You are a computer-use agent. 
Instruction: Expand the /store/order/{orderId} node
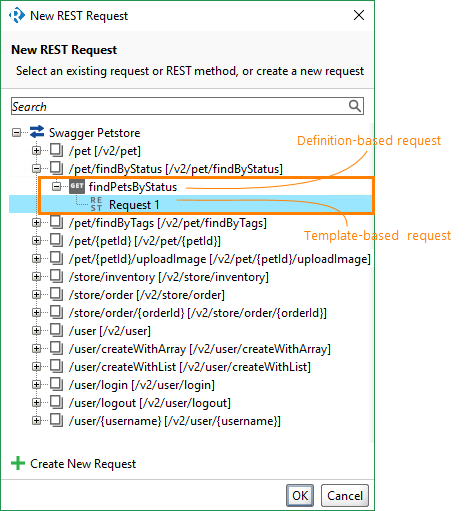(36, 313)
